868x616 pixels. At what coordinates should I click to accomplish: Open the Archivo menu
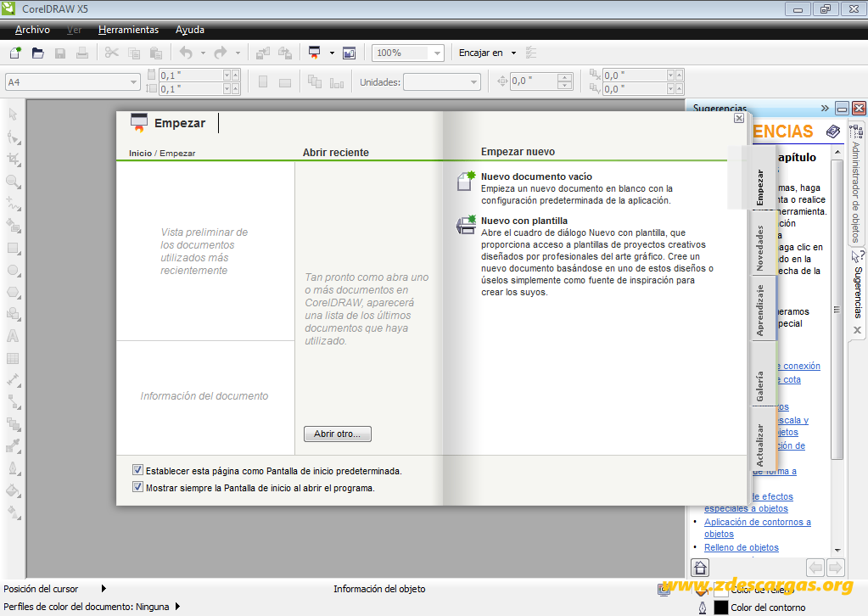[32, 30]
